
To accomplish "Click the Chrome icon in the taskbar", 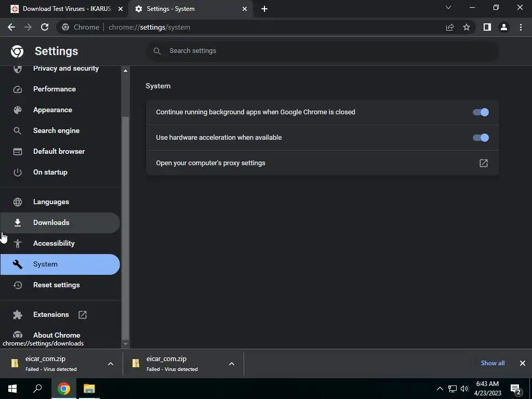I will (x=63, y=389).
